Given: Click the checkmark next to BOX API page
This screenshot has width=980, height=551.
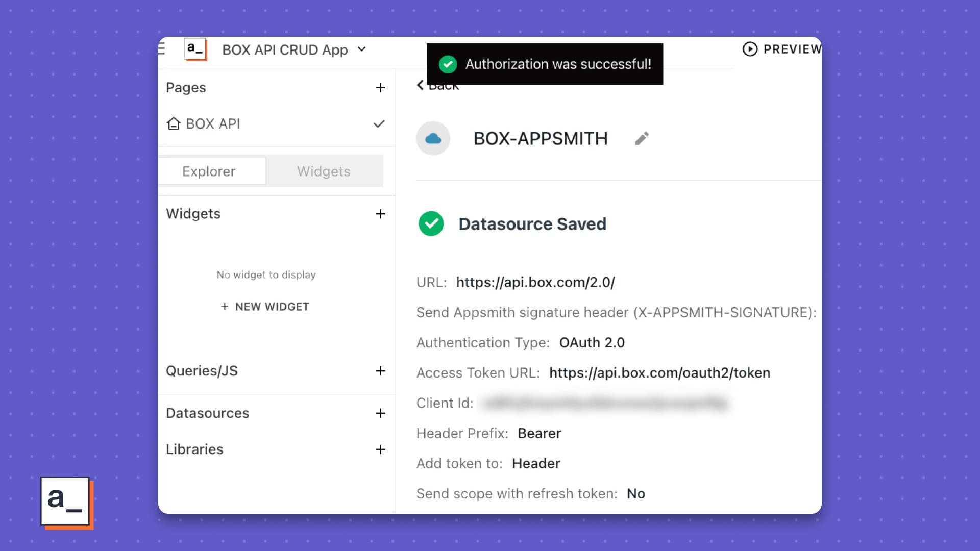Looking at the screenshot, I should coord(379,124).
